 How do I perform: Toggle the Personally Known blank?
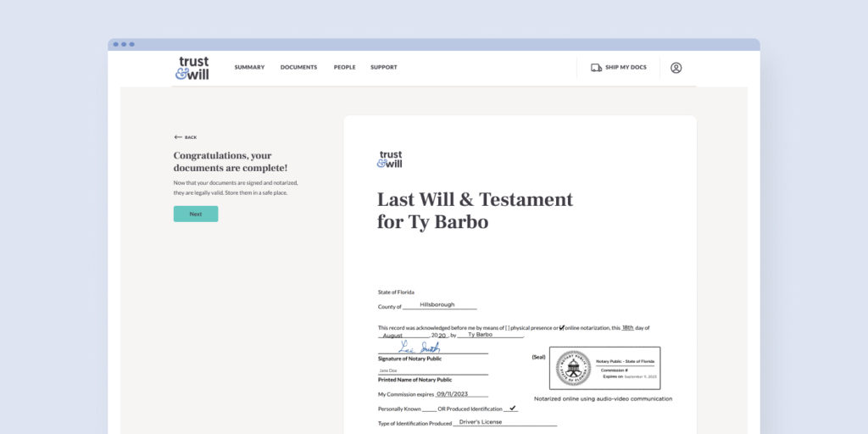[x=429, y=409]
